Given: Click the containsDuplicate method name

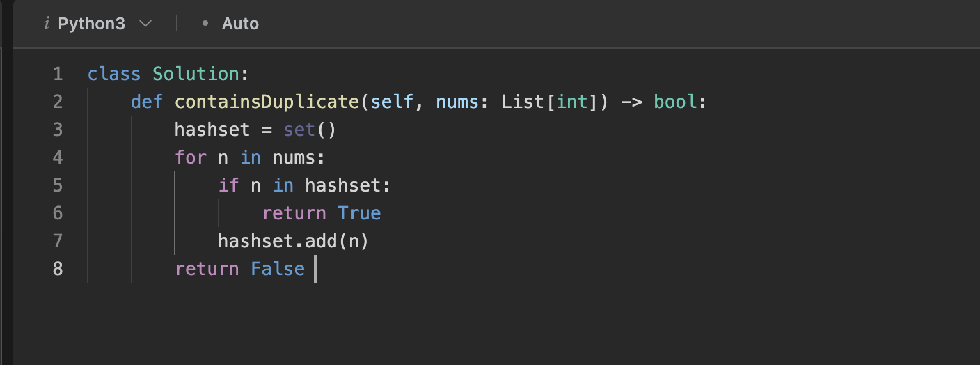Looking at the screenshot, I should tap(267, 102).
